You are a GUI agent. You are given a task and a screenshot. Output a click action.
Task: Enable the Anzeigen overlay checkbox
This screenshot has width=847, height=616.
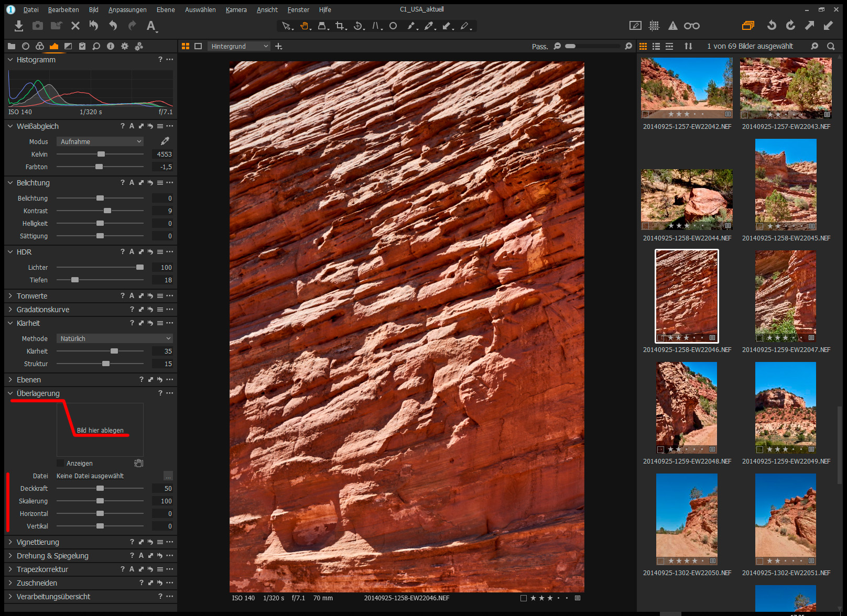60,463
